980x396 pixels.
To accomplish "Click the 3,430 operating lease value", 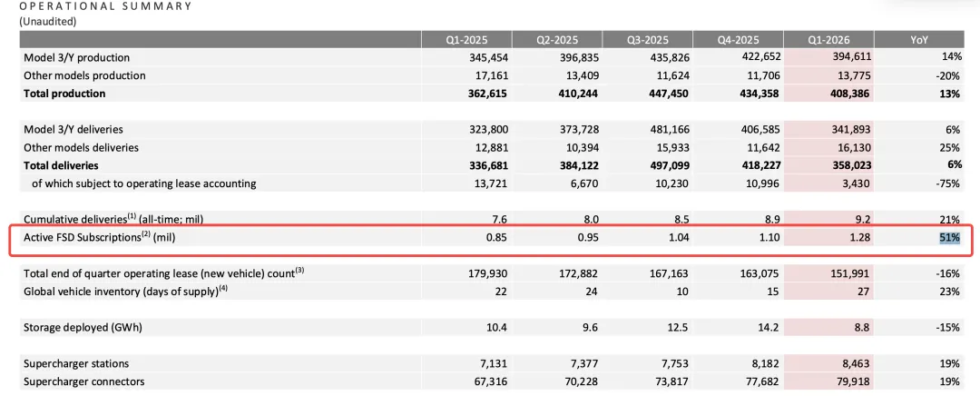I will (857, 184).
